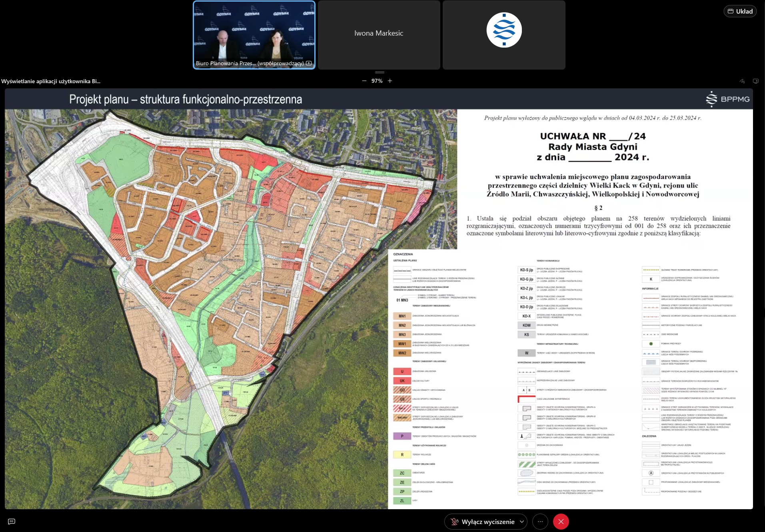Click the MN1 legend color swatch
This screenshot has height=532, width=765.
coord(402,316)
